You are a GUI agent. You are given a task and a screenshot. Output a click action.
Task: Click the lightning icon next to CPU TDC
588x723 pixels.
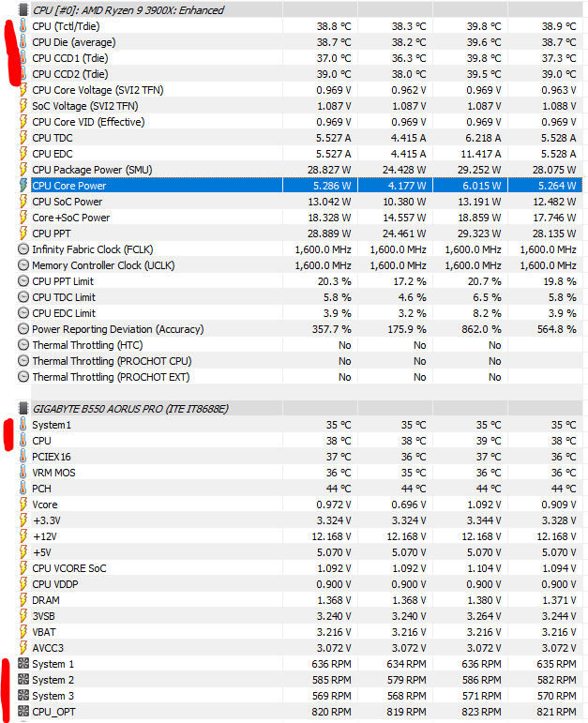(23, 138)
